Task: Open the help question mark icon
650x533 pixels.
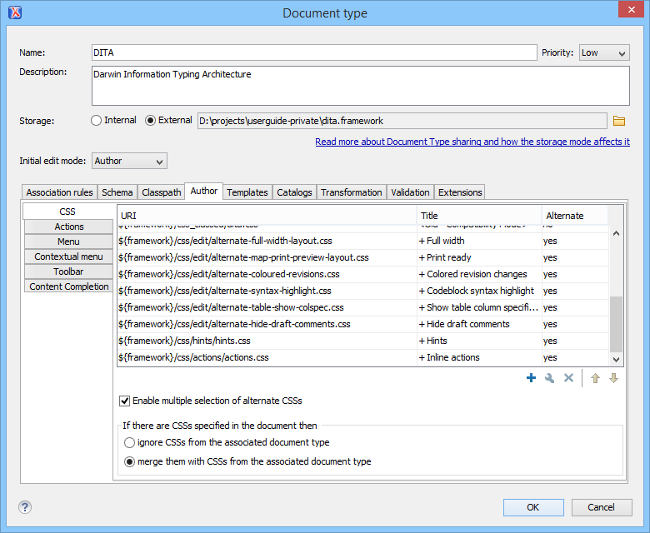Action: (x=25, y=507)
